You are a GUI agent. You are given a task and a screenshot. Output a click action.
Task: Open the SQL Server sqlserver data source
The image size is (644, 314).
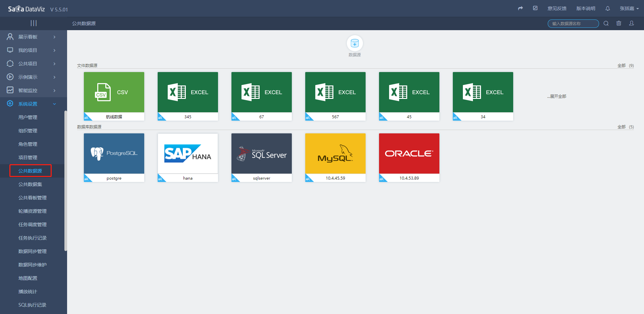point(262,158)
